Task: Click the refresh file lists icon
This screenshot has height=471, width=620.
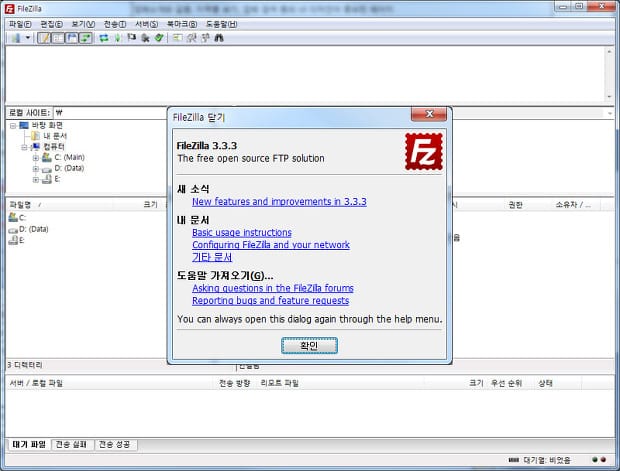Action: point(104,38)
